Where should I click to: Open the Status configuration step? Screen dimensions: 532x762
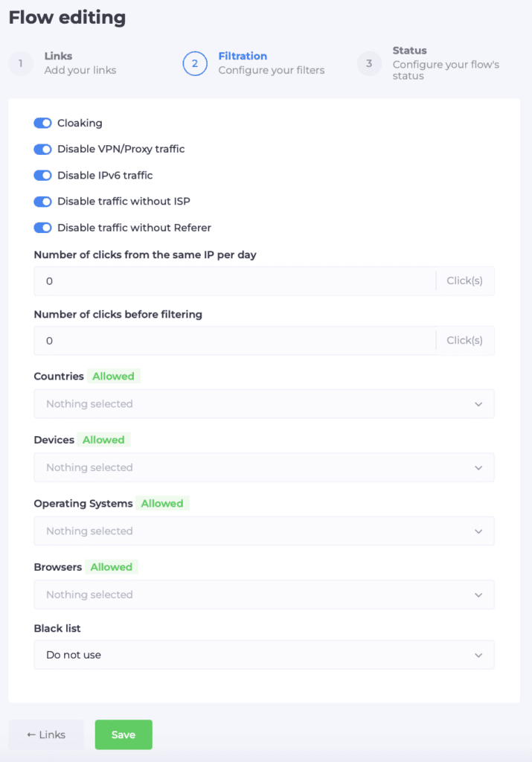369,64
